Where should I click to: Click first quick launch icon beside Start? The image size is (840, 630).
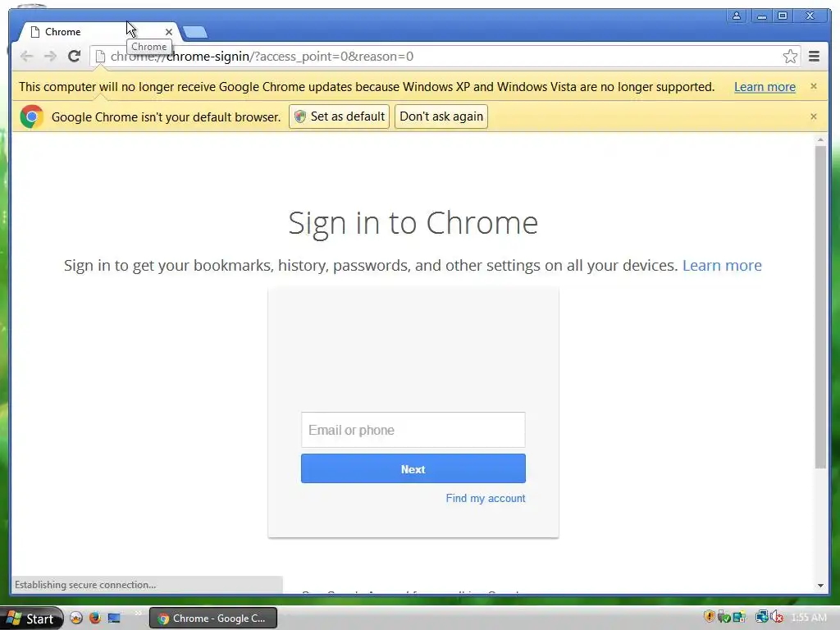pos(76,618)
